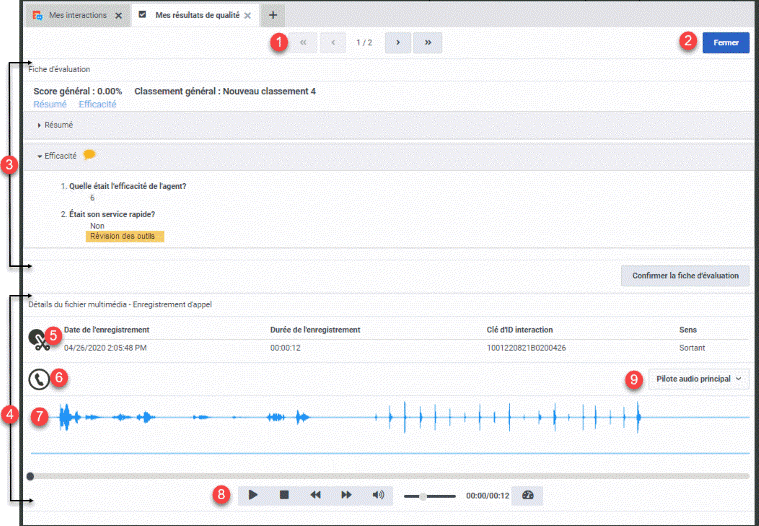
Task: Click the volume slider track
Action: (430, 496)
